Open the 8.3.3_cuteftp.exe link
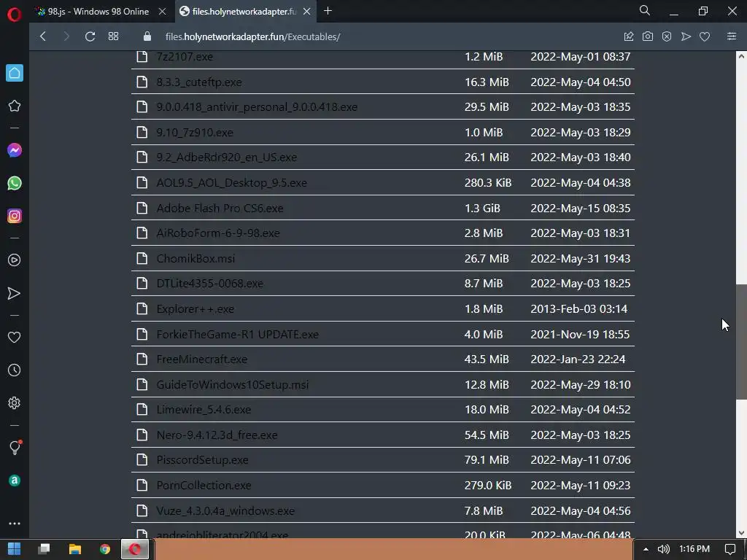Viewport: 747px width, 560px height. pos(199,82)
